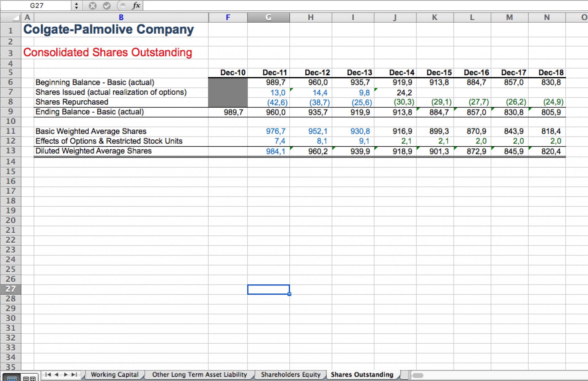Switch to Page Layout view icon
This screenshot has width=588, height=381.
click(29, 378)
